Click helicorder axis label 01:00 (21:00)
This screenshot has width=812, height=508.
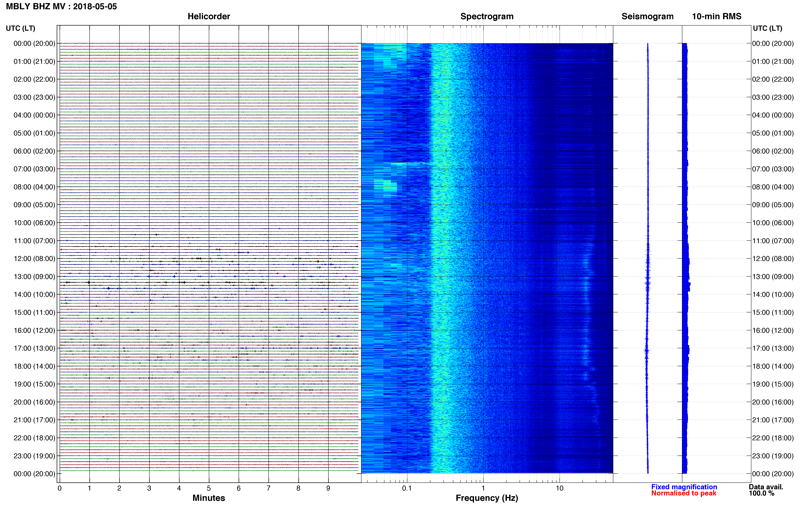(34, 62)
